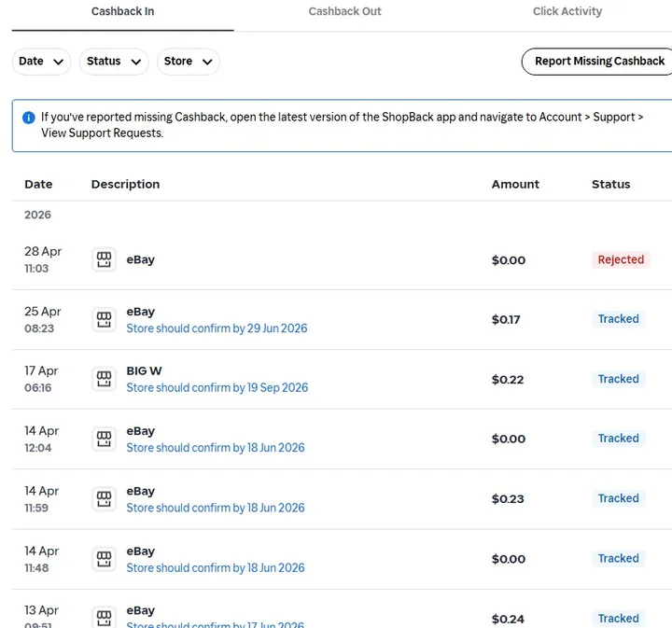Click the $0.22 amount
The width and height of the screenshot is (672, 628).
[508, 380]
